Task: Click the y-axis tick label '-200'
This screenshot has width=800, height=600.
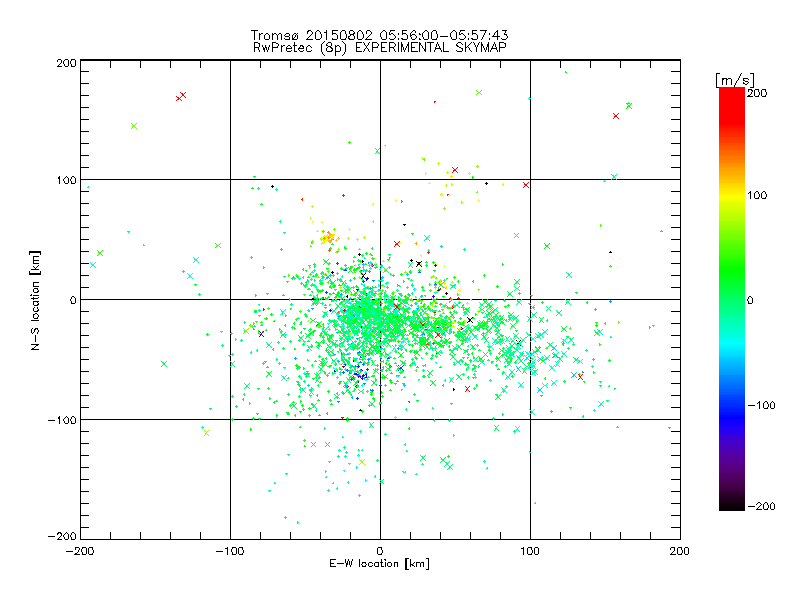Action: [62, 536]
